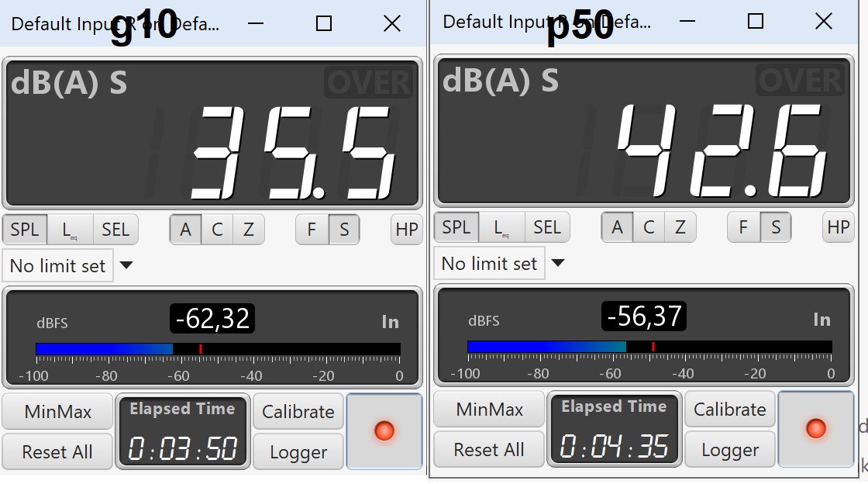Set Slow response in p50 window
Viewport: 868px width, 484px height.
(776, 227)
